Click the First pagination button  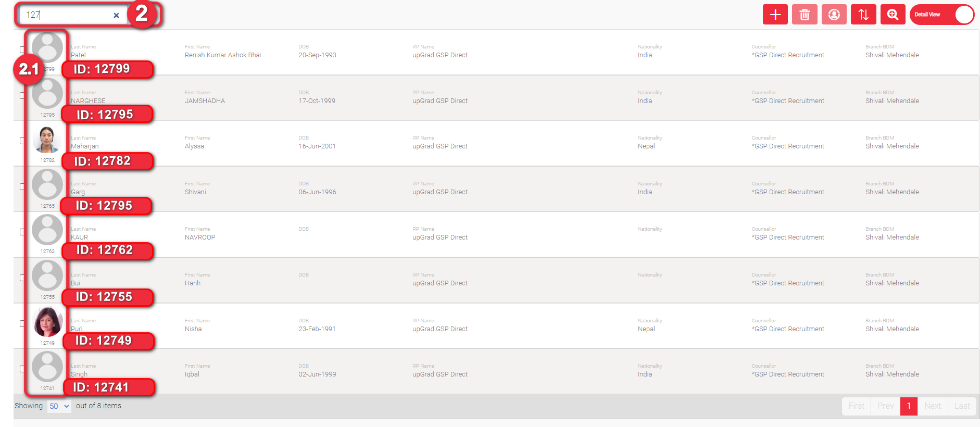point(856,406)
